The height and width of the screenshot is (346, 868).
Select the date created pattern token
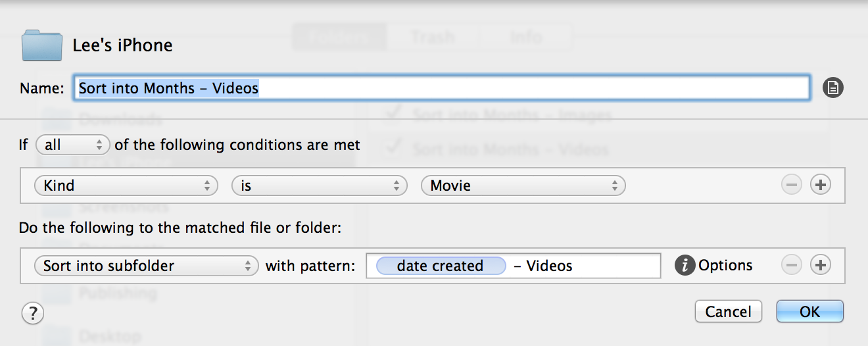coord(441,266)
